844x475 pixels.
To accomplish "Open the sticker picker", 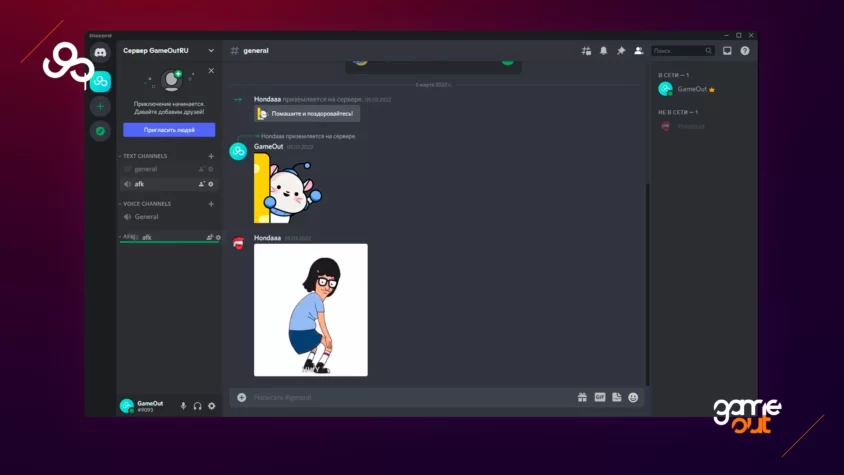I will point(617,397).
